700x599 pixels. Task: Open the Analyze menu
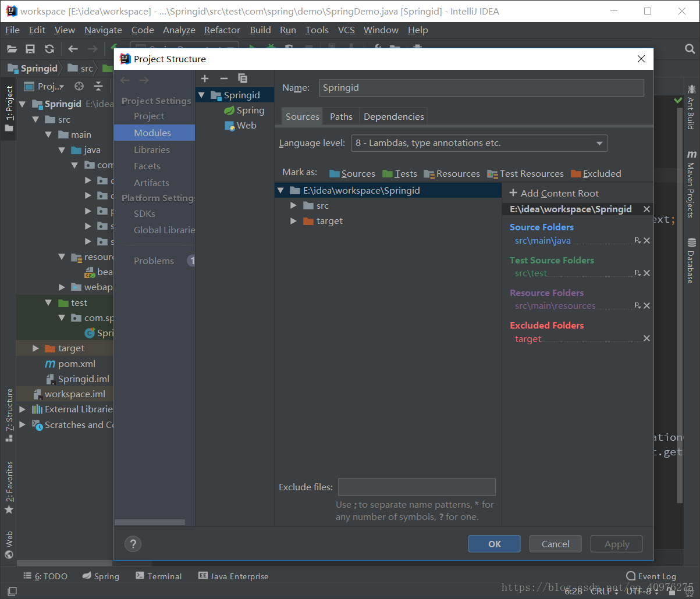(179, 30)
